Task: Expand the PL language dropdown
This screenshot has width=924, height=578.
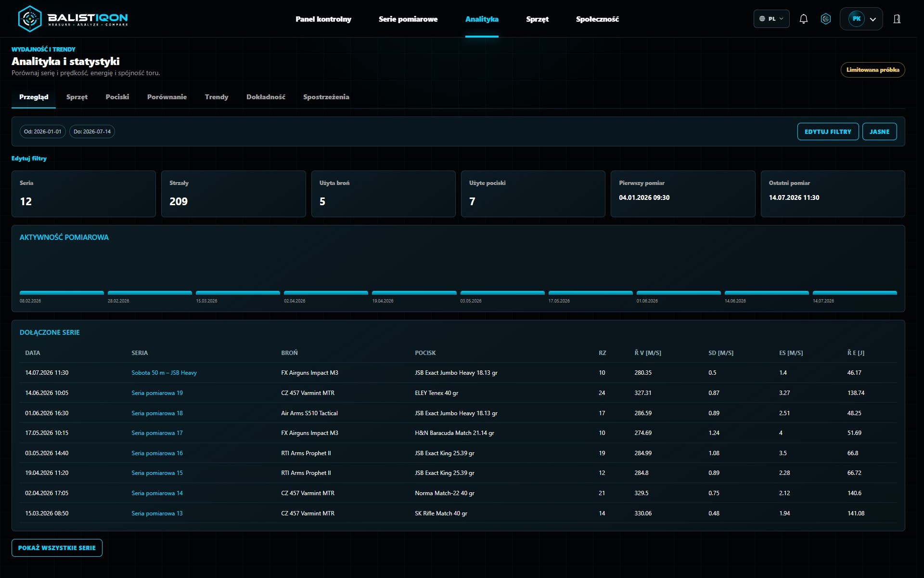Action: (771, 19)
